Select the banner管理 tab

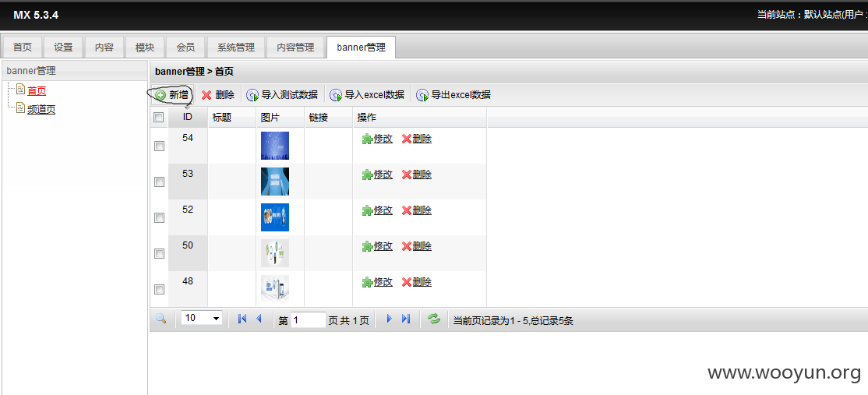(x=361, y=48)
